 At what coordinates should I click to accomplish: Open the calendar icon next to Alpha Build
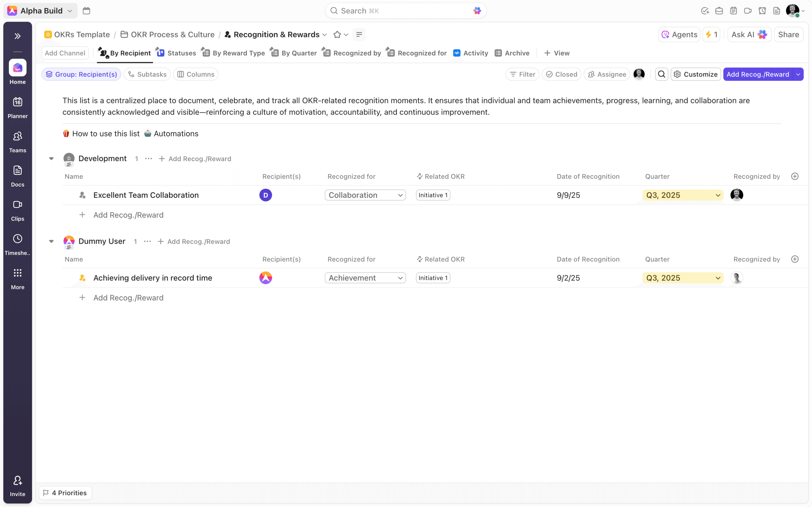(x=86, y=11)
